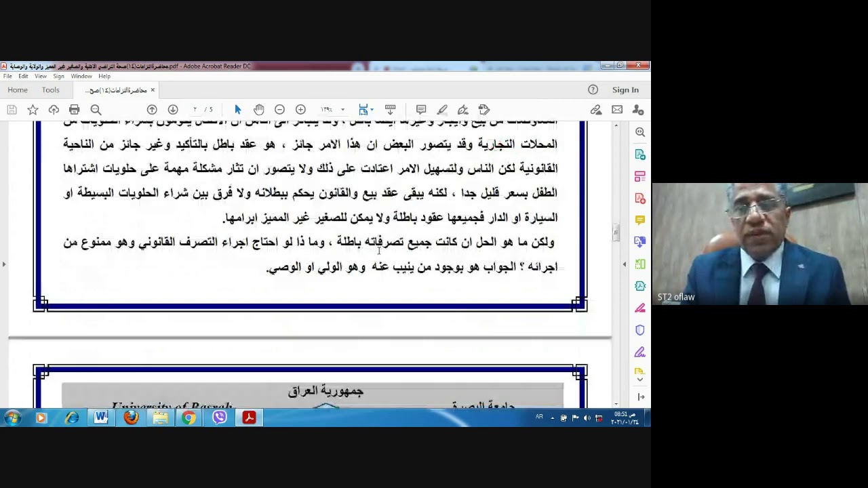Click the taskbar volume speaker icon

[587, 418]
